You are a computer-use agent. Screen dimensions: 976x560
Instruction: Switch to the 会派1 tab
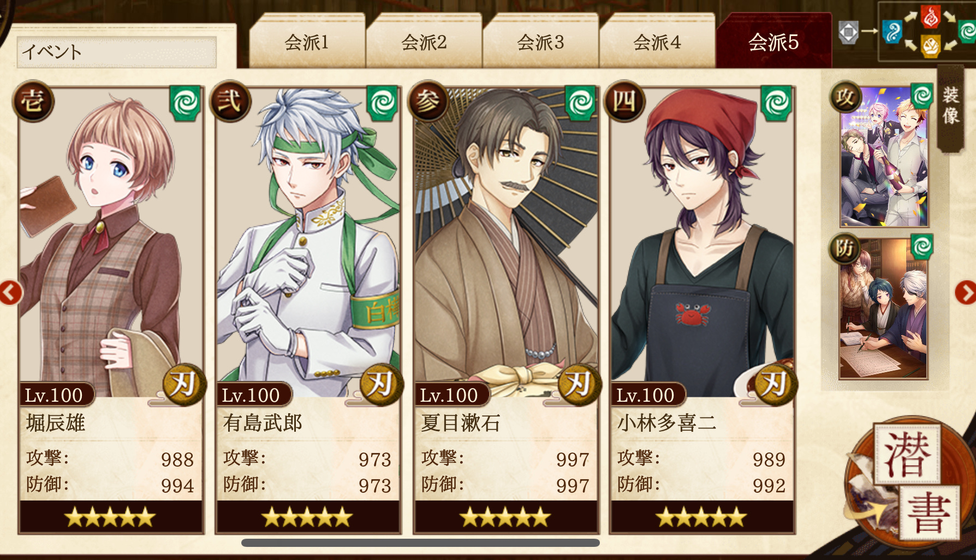(x=307, y=42)
